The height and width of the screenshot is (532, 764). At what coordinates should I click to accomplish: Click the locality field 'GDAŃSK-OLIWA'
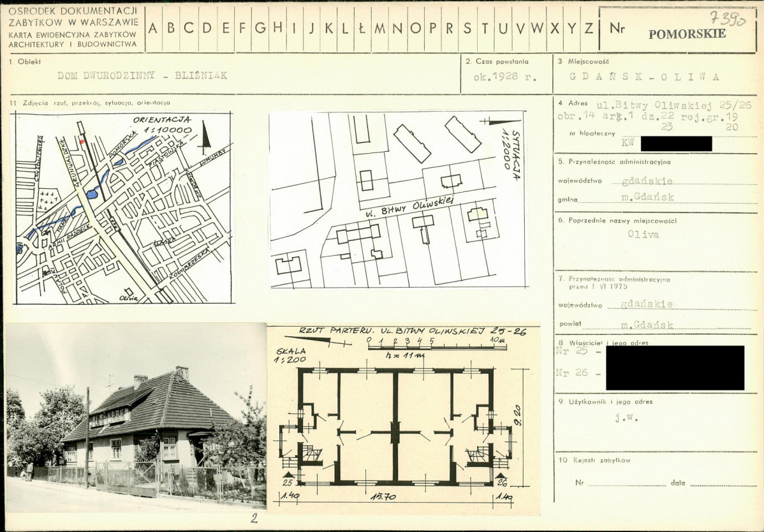[x=645, y=77]
